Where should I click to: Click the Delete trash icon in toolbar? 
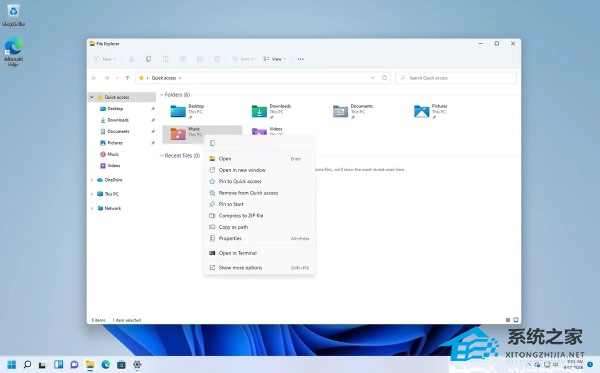(x=217, y=59)
